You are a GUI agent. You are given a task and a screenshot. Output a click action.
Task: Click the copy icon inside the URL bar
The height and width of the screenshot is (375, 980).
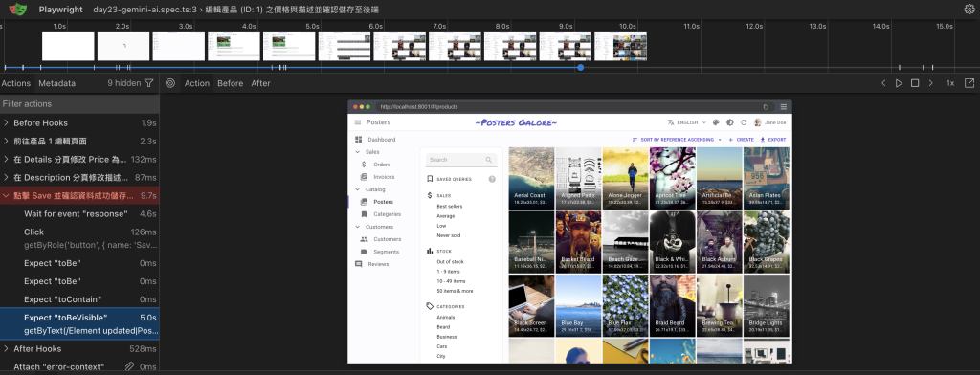(767, 107)
